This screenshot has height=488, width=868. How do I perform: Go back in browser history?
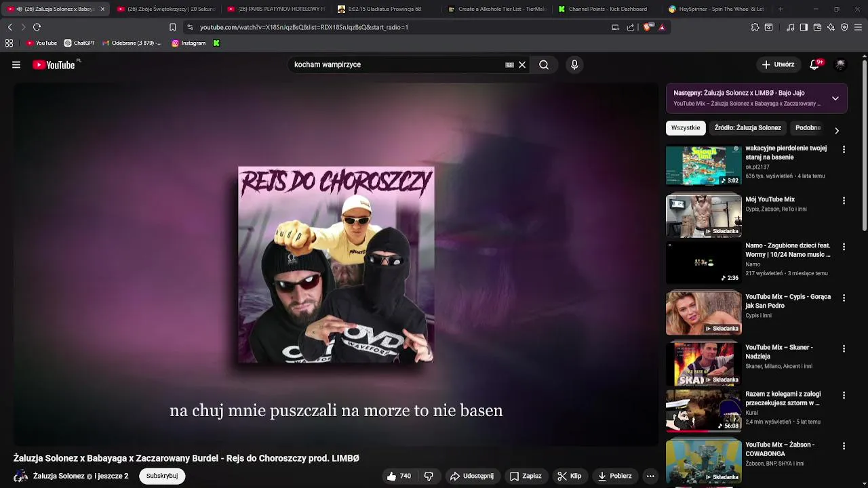(x=9, y=27)
